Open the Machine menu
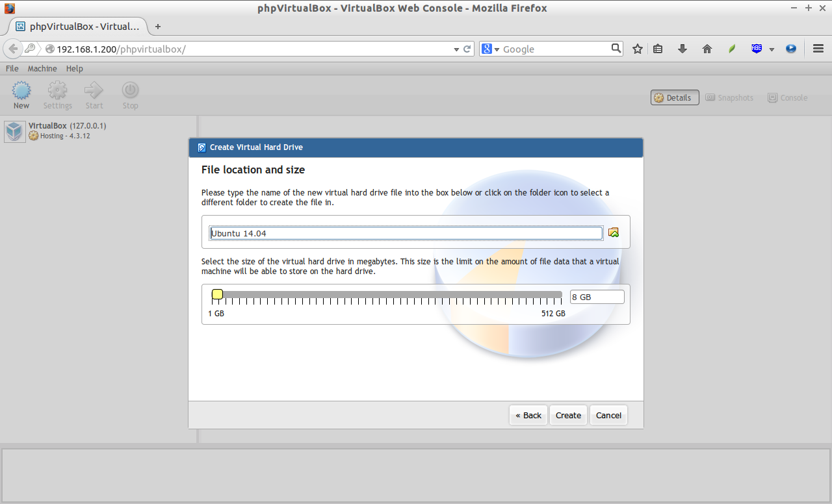Viewport: 832px width, 504px height. 42,68
